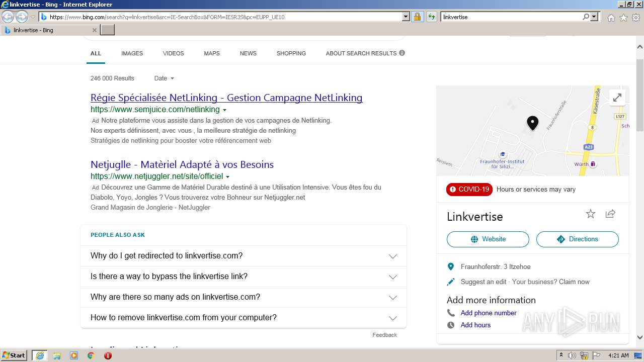Click the black location pin on map
Image resolution: width=644 pixels, height=362 pixels.
(532, 123)
